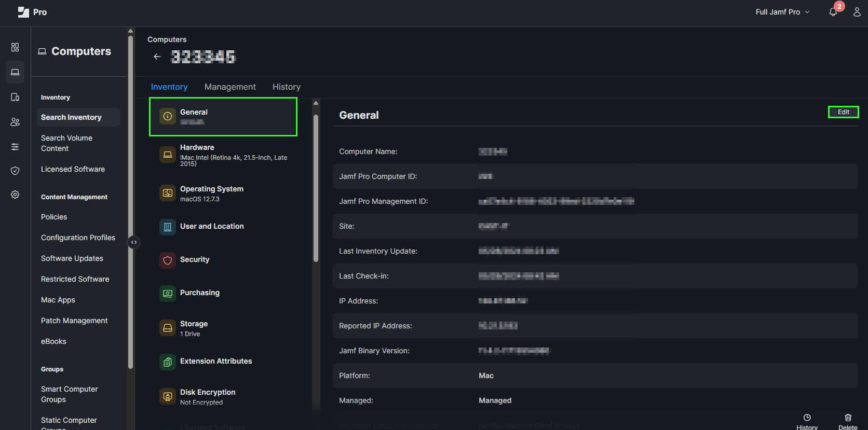Collapse the sidebar using the arrow handle
Viewport: 868px width, 430px height.
click(x=134, y=242)
